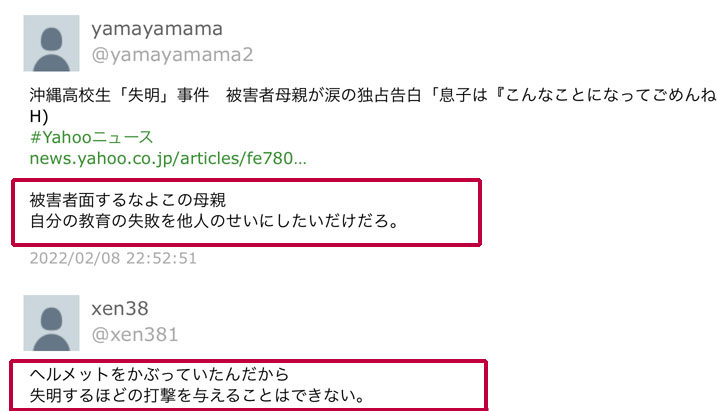This screenshot has height=411, width=717.
Task: Click the year 2022 in the tweet date
Action: [x=48, y=258]
